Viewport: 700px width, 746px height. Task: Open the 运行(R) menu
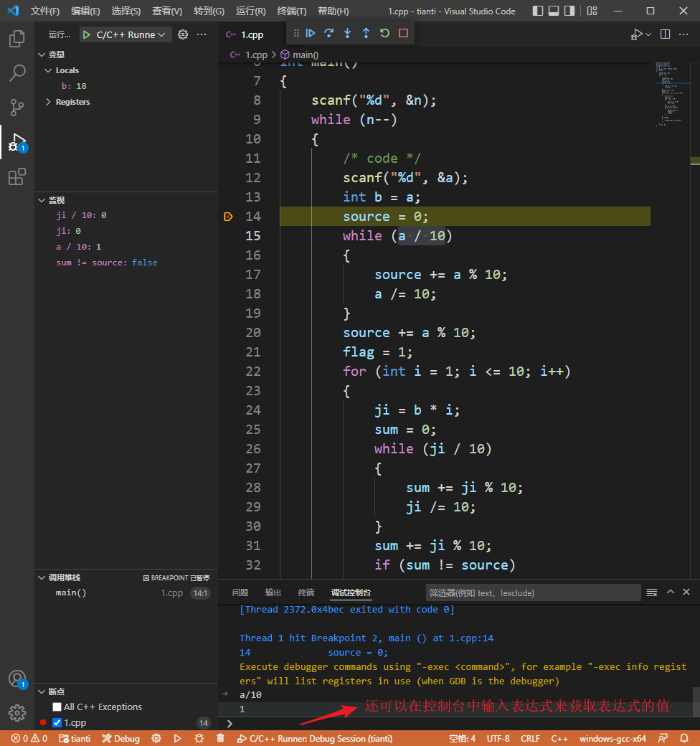click(x=250, y=11)
